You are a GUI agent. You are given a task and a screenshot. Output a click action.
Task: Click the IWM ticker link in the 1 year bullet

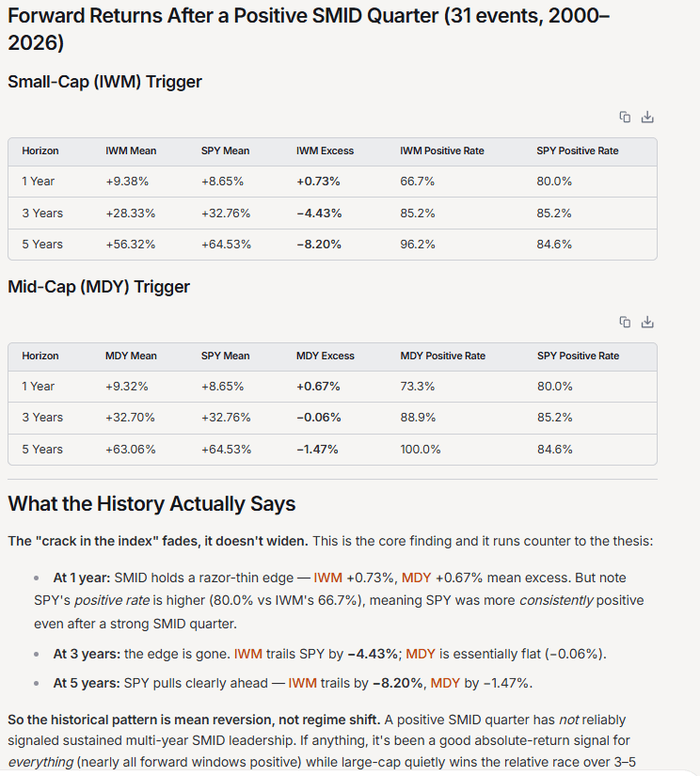327,578
